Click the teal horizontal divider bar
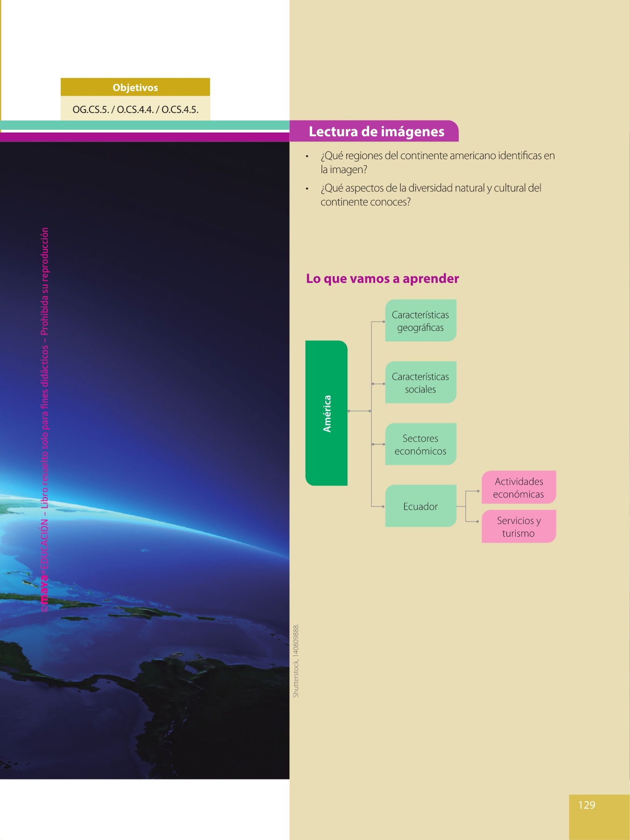The image size is (630, 840). coord(145,125)
